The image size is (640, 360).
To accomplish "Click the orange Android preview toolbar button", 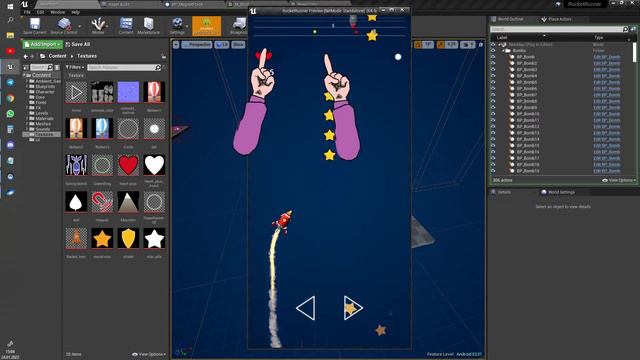I will (207, 26).
